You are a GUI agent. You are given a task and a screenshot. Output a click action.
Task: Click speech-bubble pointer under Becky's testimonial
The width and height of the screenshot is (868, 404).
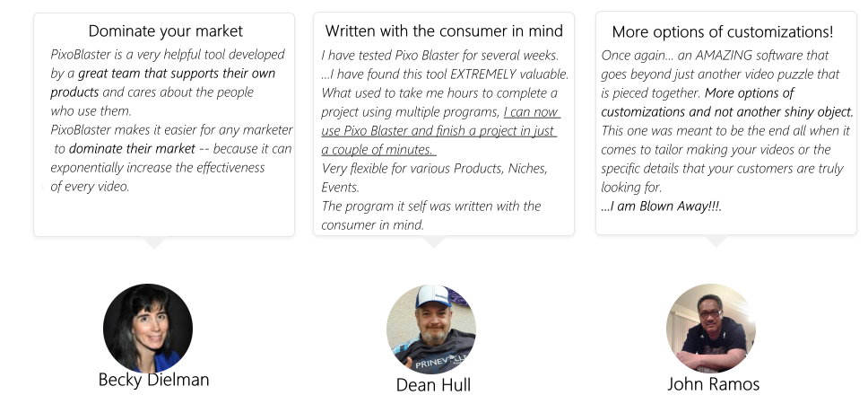coord(153,242)
